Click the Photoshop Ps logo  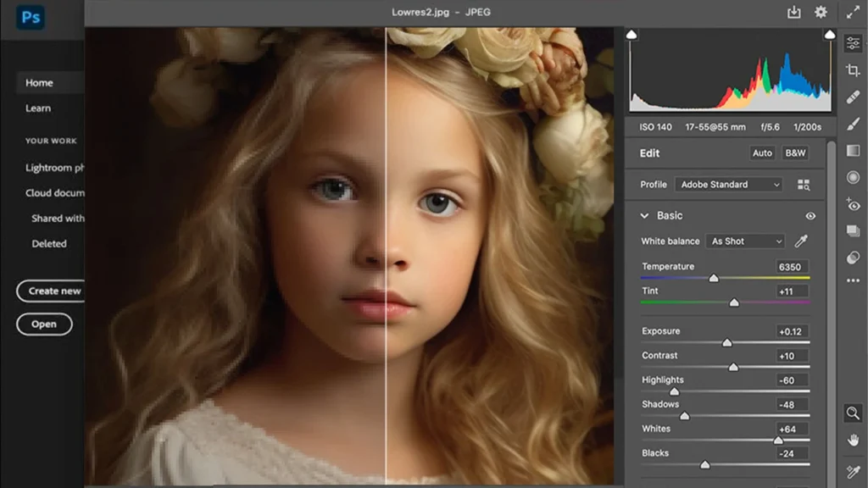coord(31,17)
